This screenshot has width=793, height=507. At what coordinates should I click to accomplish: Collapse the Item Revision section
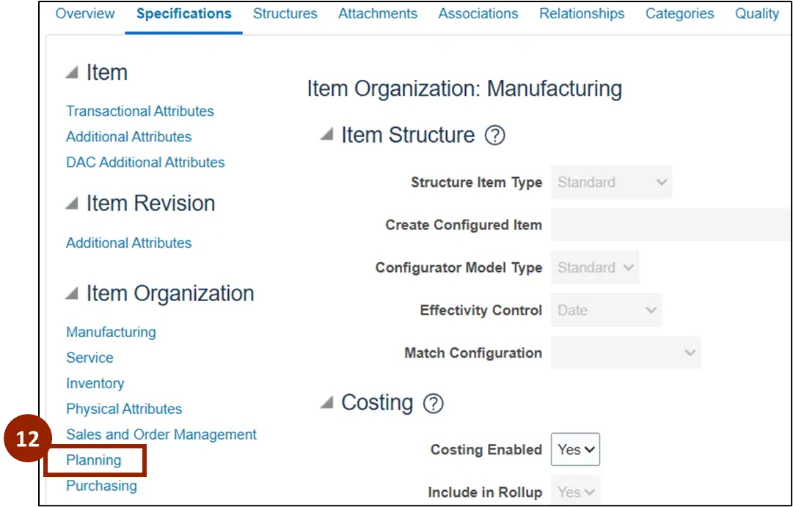pyautogui.click(x=72, y=204)
